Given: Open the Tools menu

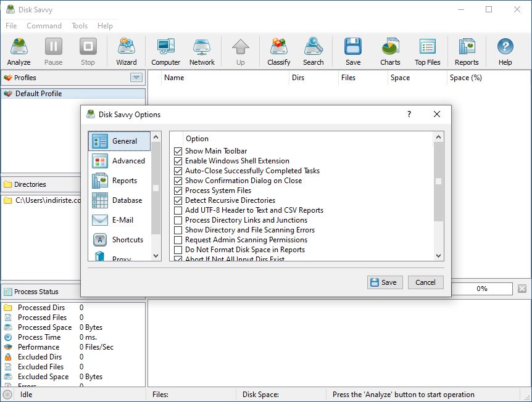Looking at the screenshot, I should click(x=80, y=26).
